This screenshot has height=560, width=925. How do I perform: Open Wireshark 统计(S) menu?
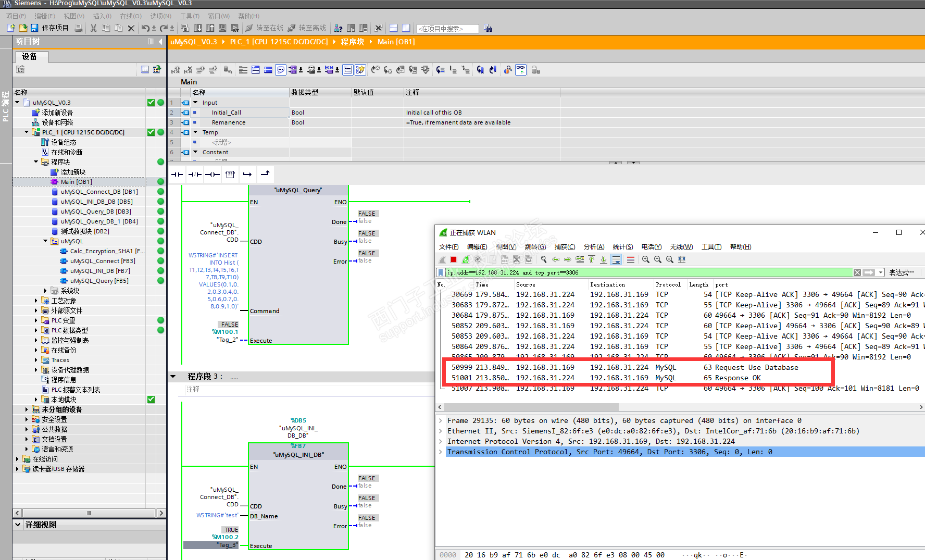click(x=623, y=247)
